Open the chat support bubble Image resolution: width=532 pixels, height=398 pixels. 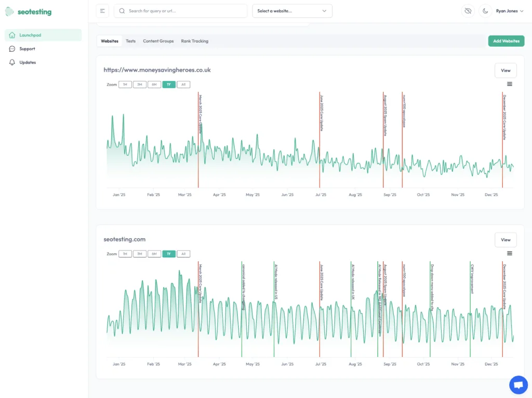[x=518, y=385]
